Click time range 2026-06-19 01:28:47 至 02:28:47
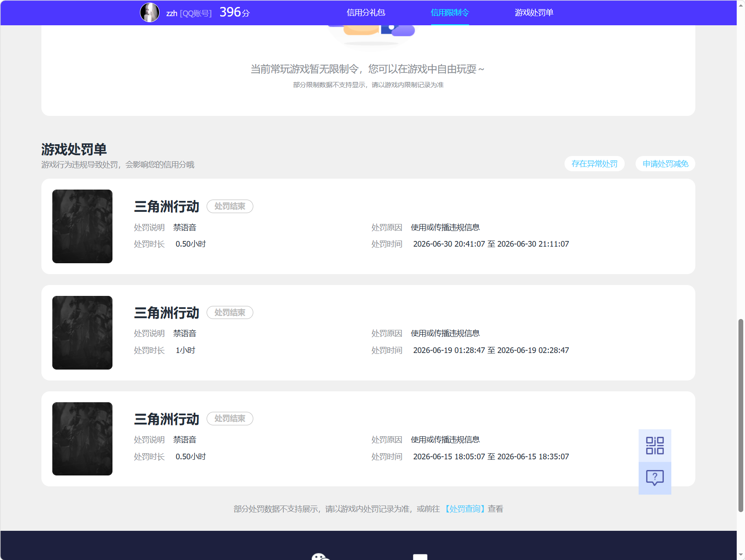745x560 pixels. [491, 350]
